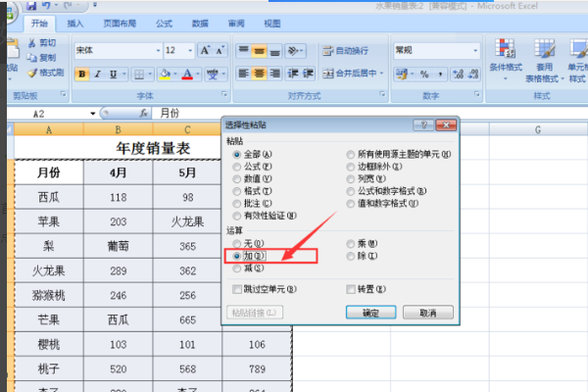Viewport: 588px width, 392px height.
Task: Align text left
Action: pos(244,73)
